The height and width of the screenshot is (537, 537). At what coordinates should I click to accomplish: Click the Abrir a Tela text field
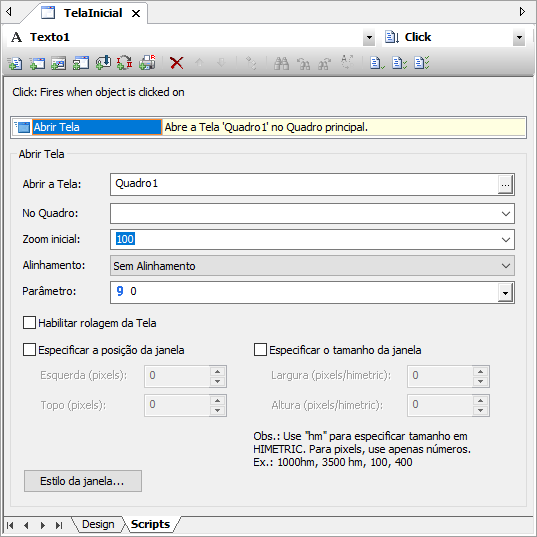tap(304, 185)
